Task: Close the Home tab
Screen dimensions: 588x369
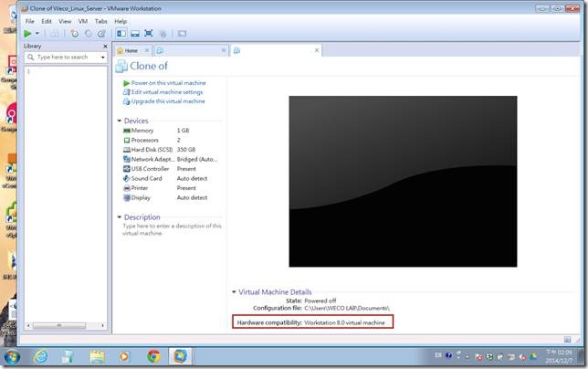Action: coord(147,50)
